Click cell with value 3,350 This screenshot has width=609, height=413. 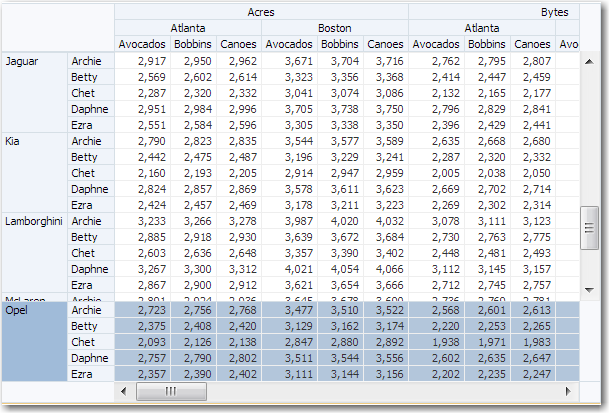(x=386, y=125)
